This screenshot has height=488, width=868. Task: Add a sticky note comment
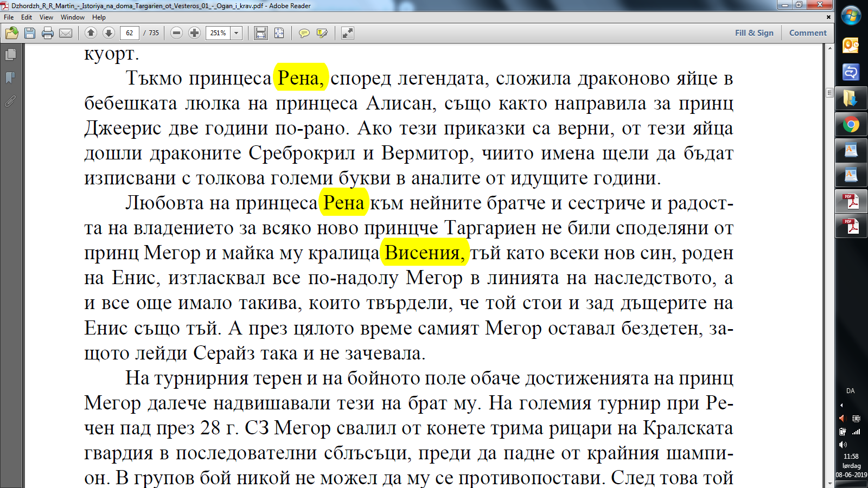pos(304,33)
